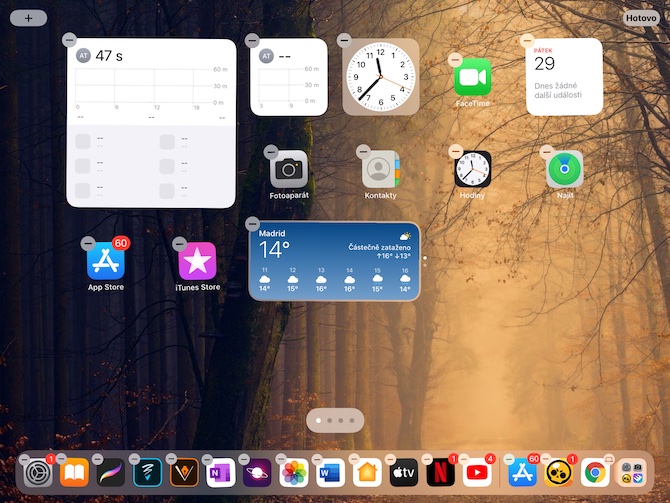Tap the Hotovo button to finish editing

tap(641, 18)
